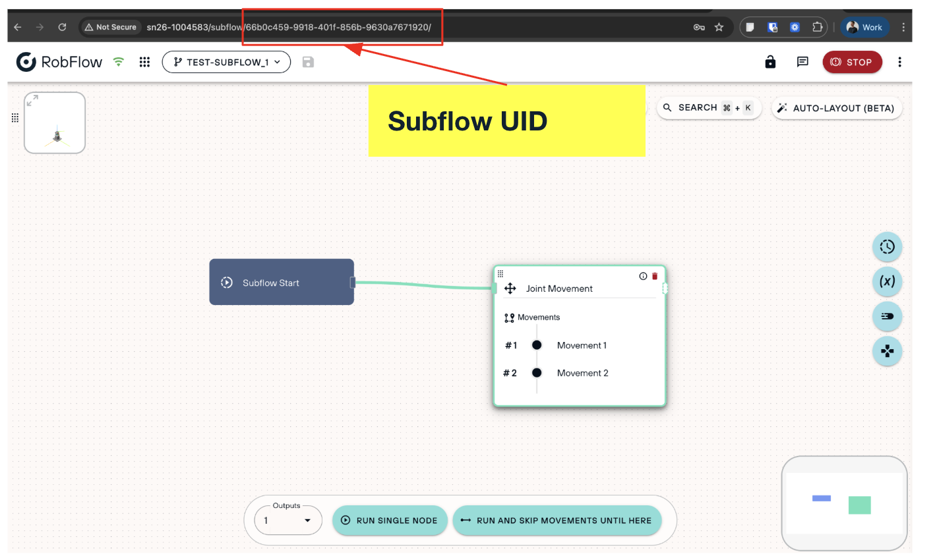Screen dimensions: 935x560
Task: Click the minimap overview in the corner
Action: [x=844, y=503]
